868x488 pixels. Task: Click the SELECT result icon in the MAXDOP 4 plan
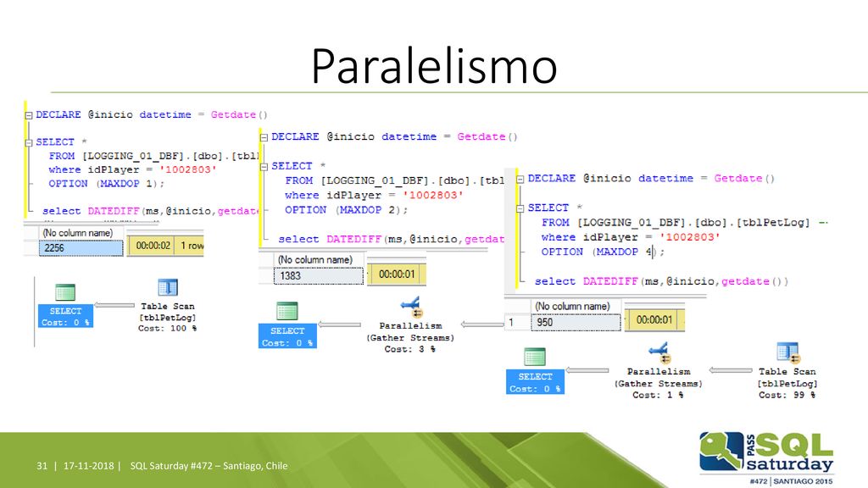[x=535, y=357]
